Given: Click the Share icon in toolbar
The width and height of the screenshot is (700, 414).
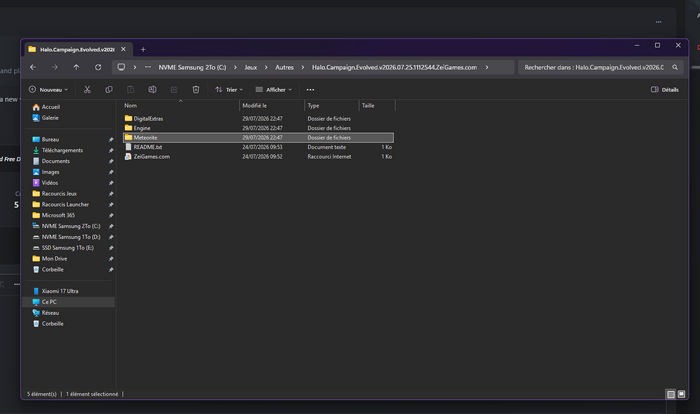Looking at the screenshot, I should 174,90.
